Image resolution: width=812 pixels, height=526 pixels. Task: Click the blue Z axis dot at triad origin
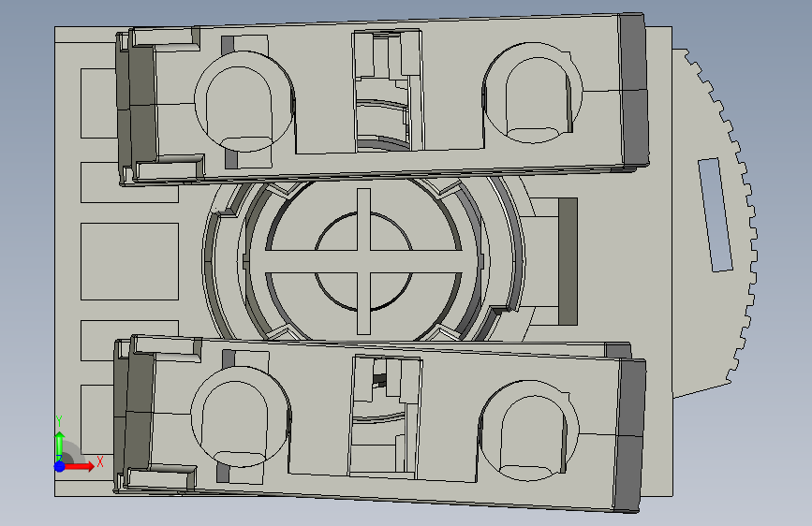60,466
